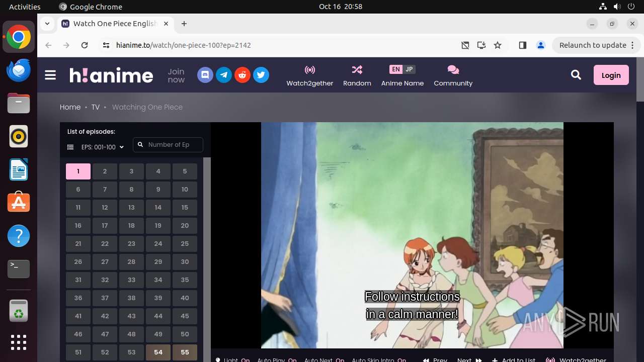Select episode 13

131,208
